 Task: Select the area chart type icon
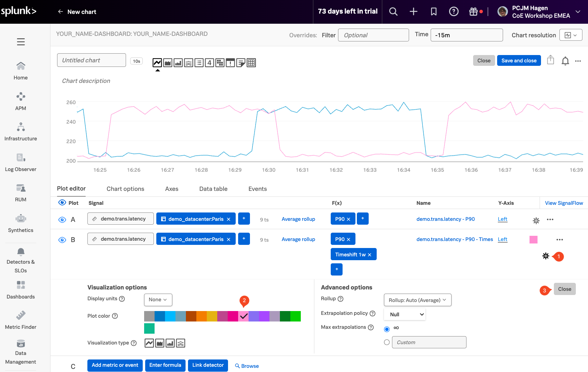pos(168,63)
